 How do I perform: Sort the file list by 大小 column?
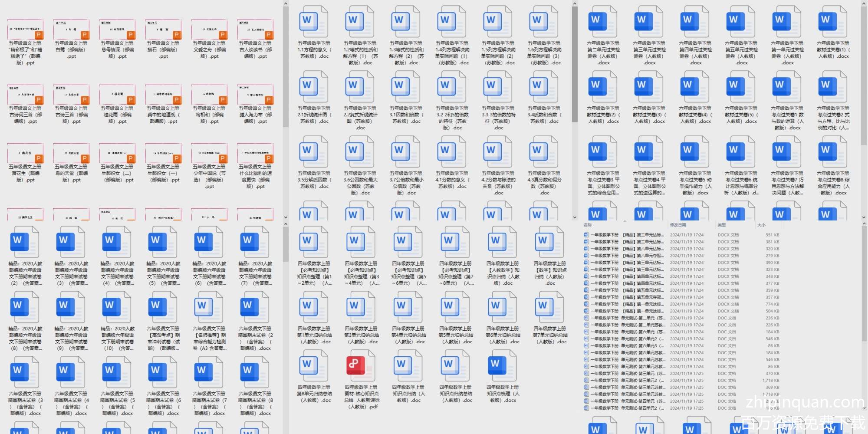[x=761, y=225]
